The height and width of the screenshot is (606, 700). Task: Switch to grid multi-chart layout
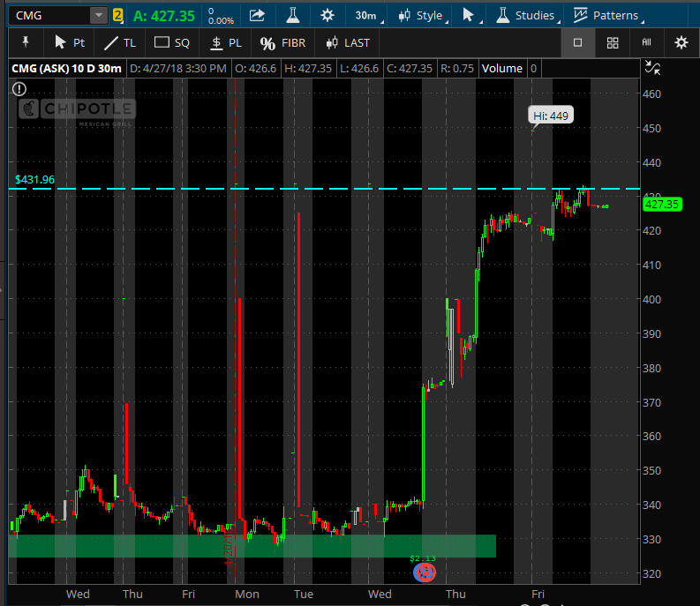coord(613,42)
